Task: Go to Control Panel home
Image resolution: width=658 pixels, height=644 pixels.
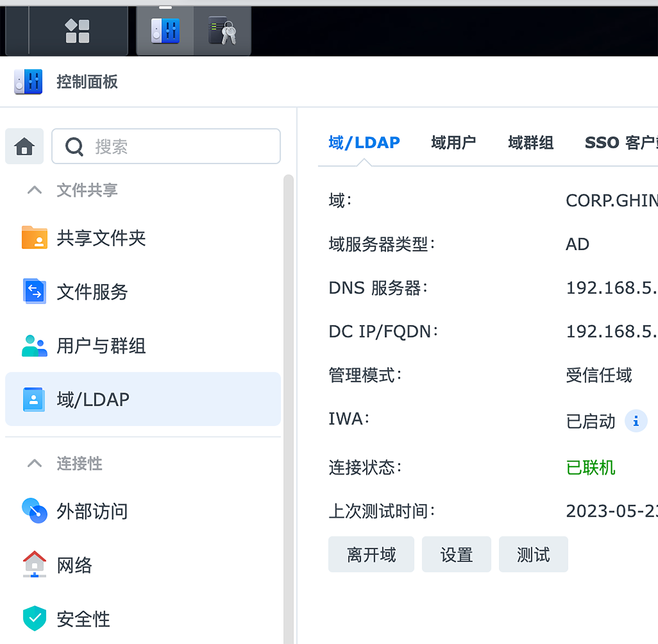Action: tap(24, 146)
